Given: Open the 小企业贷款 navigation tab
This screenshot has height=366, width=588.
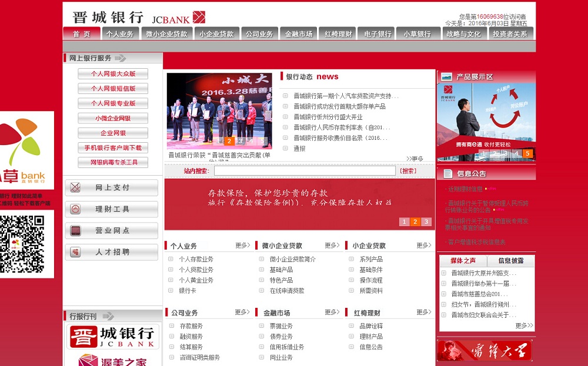Looking at the screenshot, I should 216,33.
